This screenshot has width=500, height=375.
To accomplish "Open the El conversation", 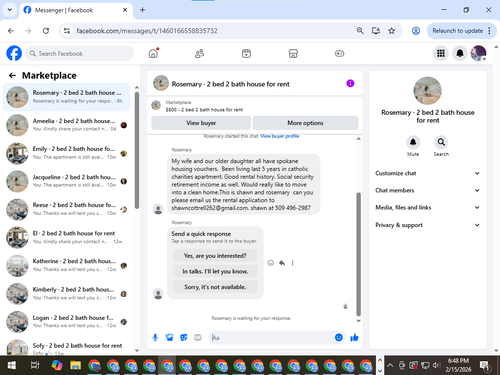I will 67,237.
